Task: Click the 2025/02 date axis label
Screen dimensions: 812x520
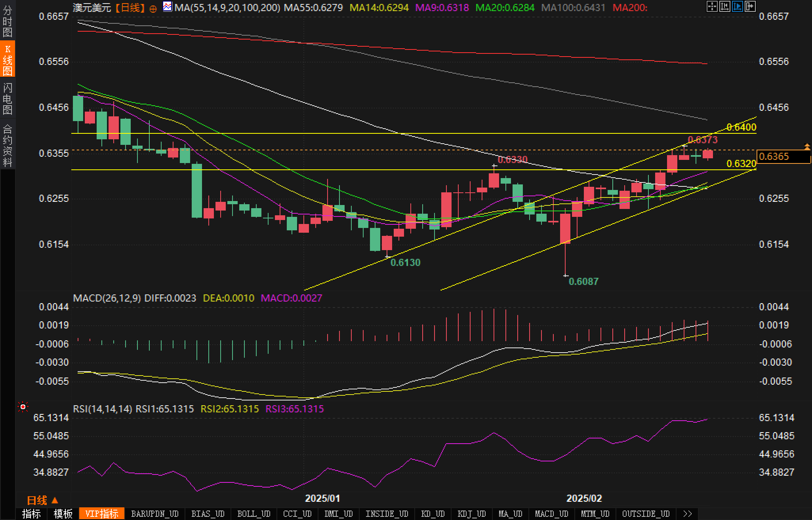Action: pos(584,498)
